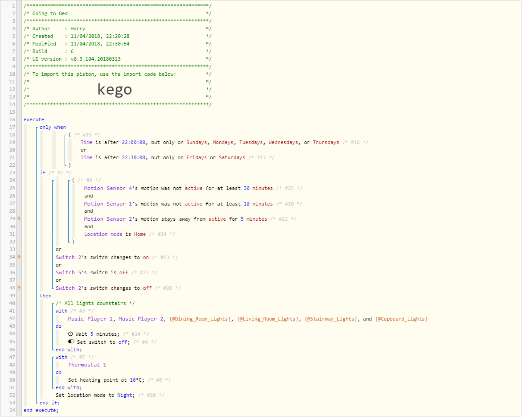Click the import code 'kego'
The width and height of the screenshot is (525, 420).
click(115, 91)
